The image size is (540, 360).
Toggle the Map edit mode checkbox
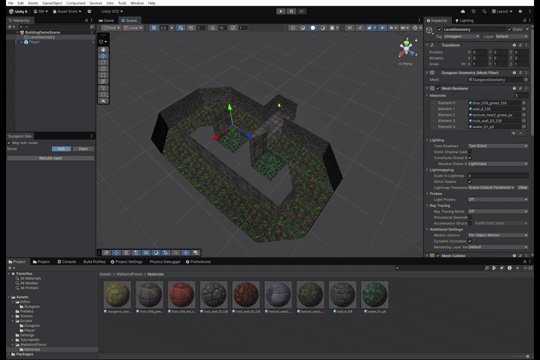click(9, 143)
